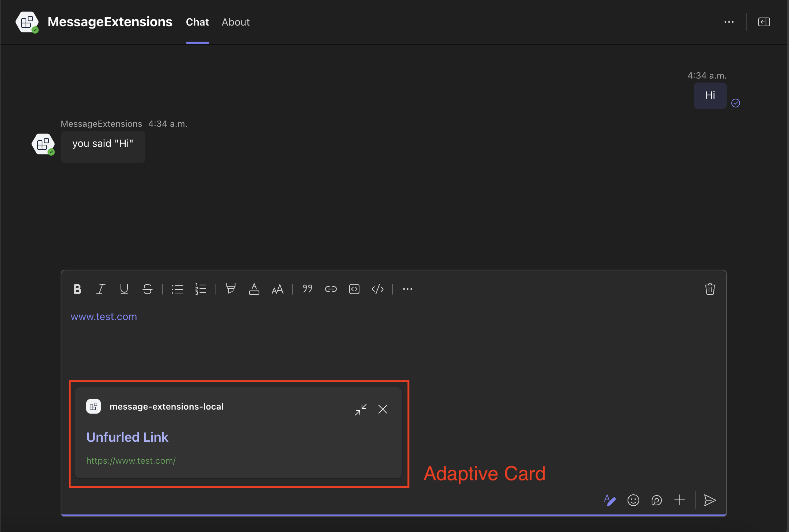This screenshot has height=532, width=789.
Task: Send the composed message
Action: [709, 500]
